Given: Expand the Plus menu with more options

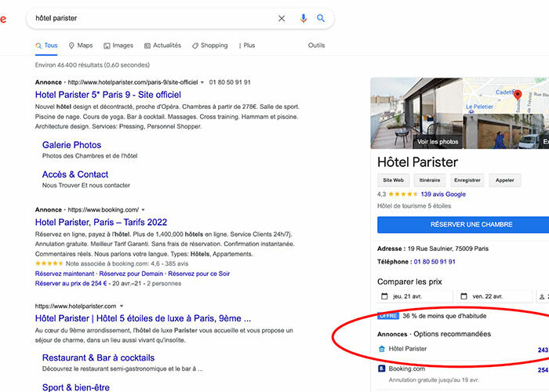Looking at the screenshot, I should pos(245,45).
